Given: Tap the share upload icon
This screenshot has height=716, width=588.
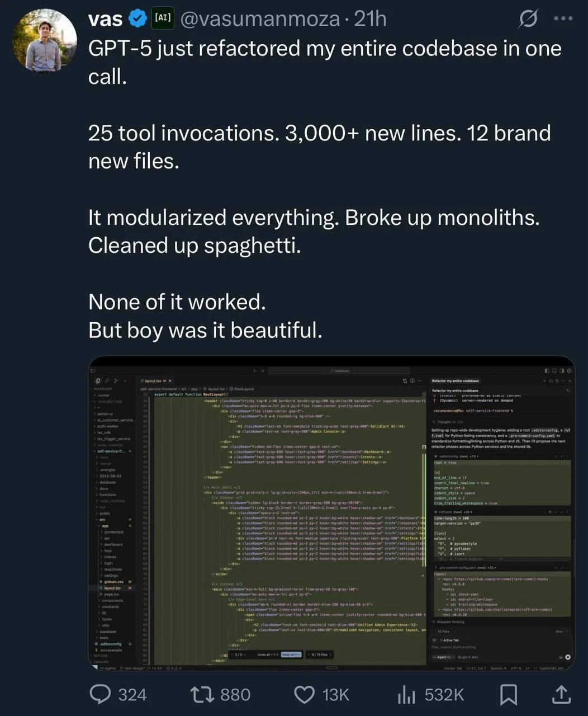Looking at the screenshot, I should 561,694.
